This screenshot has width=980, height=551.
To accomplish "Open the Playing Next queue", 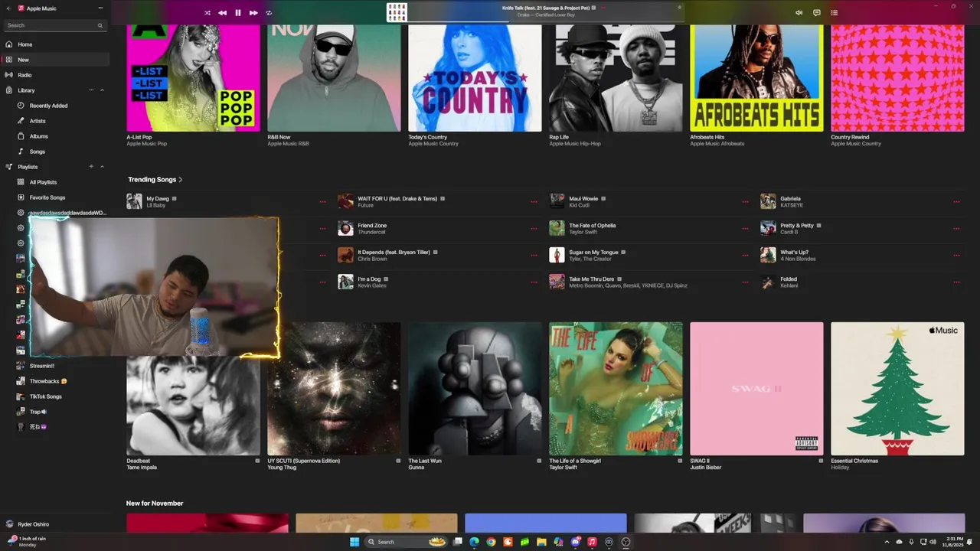I will click(x=835, y=13).
